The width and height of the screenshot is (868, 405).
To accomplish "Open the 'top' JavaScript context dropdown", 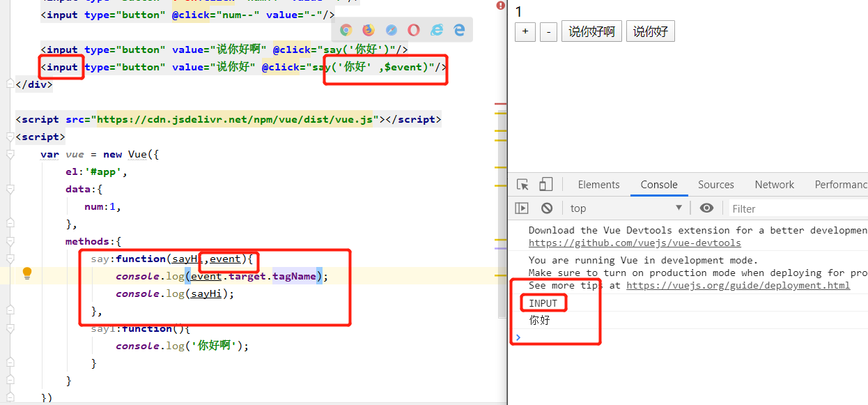I will [x=626, y=208].
